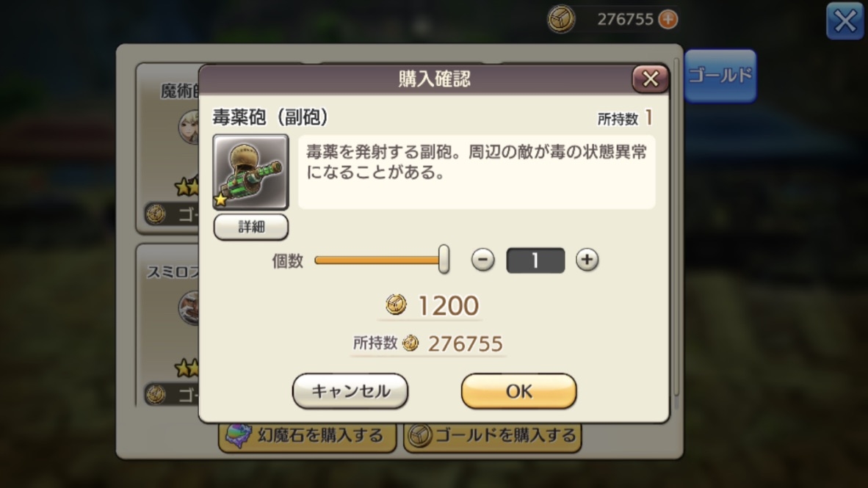Click the 毒薬砲 item thumbnail
Screen dimensions: 868x488
[250, 172]
